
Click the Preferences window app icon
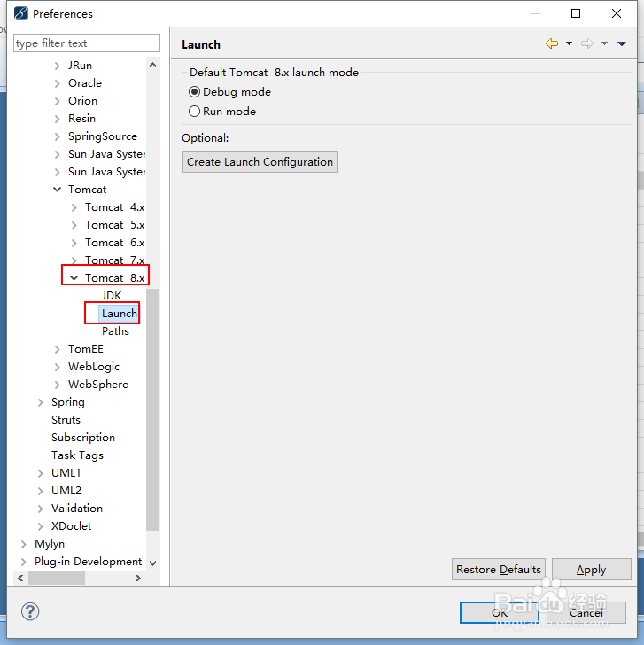(21, 13)
